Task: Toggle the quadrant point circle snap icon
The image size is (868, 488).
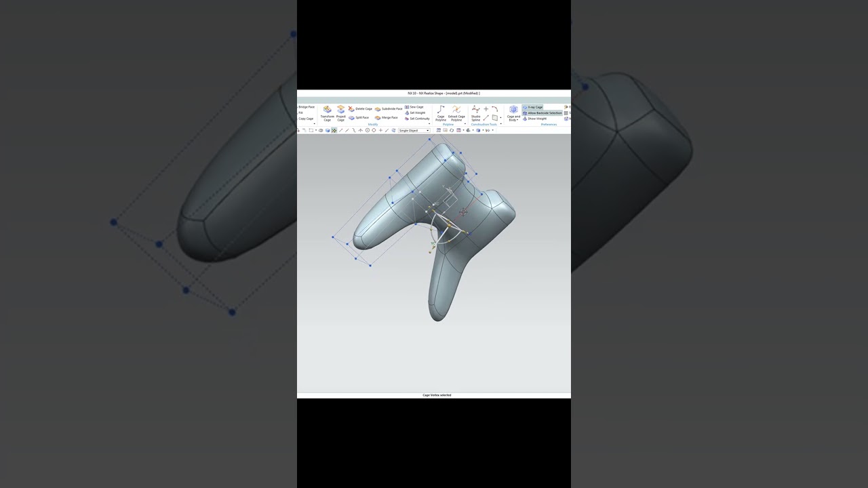Action: pyautogui.click(x=374, y=130)
